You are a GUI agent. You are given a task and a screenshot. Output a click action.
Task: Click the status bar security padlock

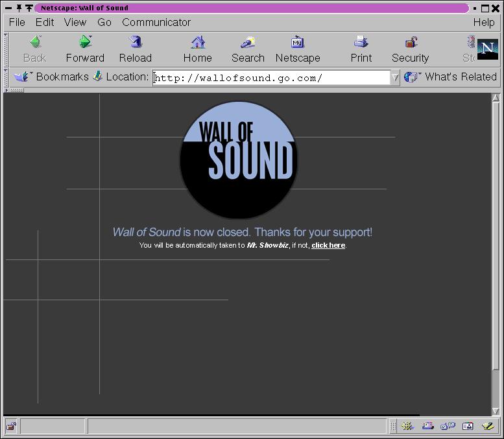(12, 427)
